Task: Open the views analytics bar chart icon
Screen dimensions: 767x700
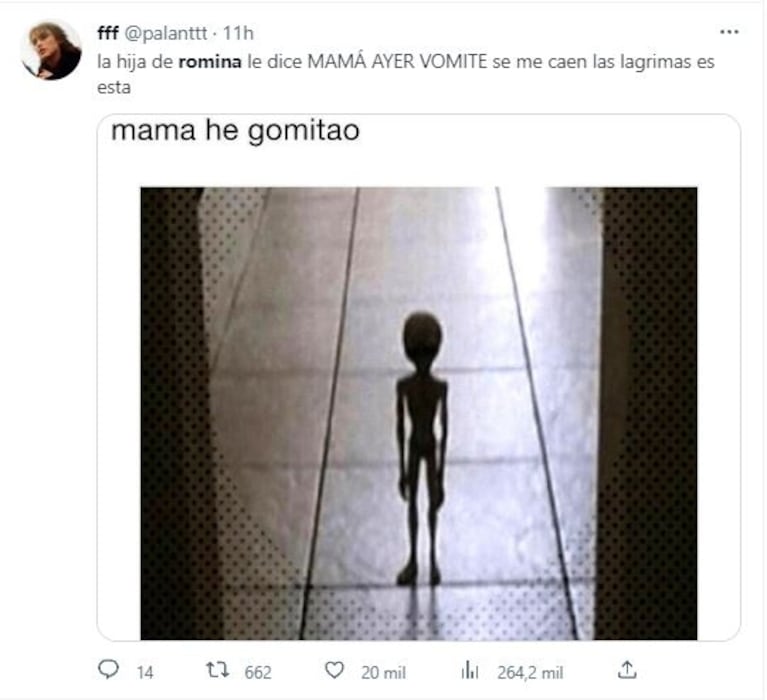Action: pos(470,670)
